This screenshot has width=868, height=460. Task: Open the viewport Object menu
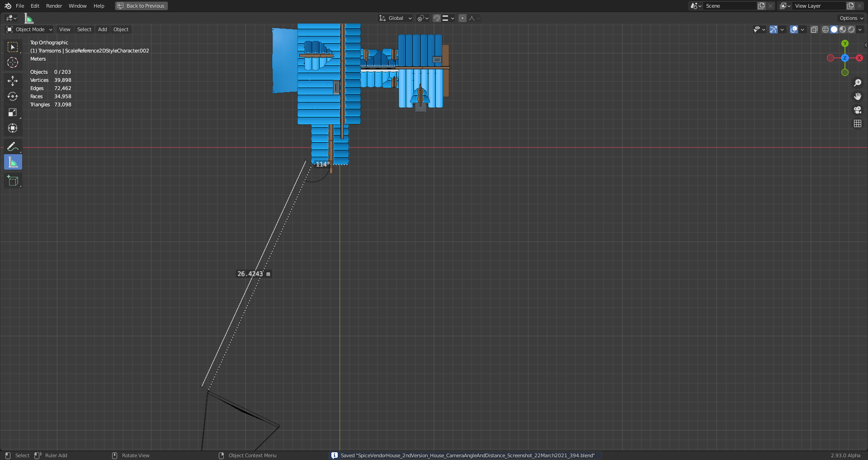121,29
